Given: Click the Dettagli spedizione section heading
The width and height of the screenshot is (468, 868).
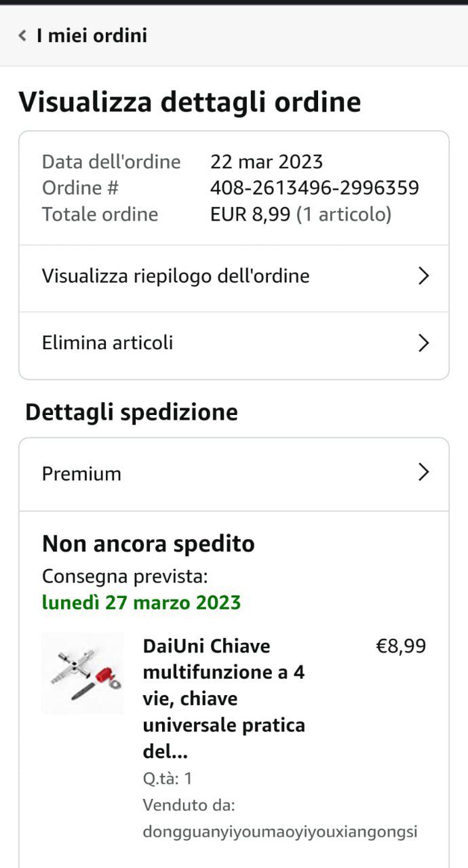Looking at the screenshot, I should pyautogui.click(x=132, y=413).
